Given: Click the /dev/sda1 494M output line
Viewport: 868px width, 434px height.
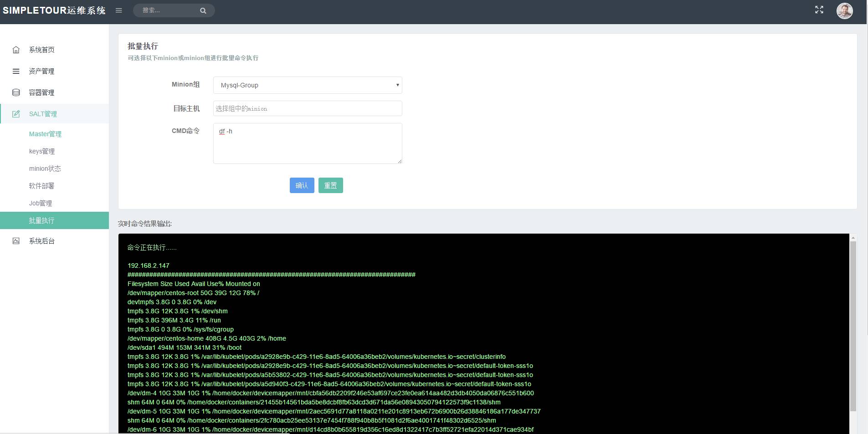Looking at the screenshot, I should (185, 347).
